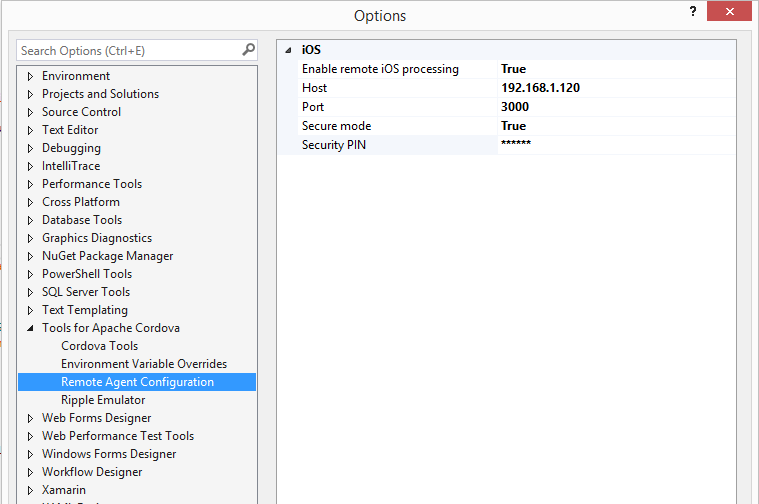Edit the Host value 192.168.1.120

coord(540,88)
